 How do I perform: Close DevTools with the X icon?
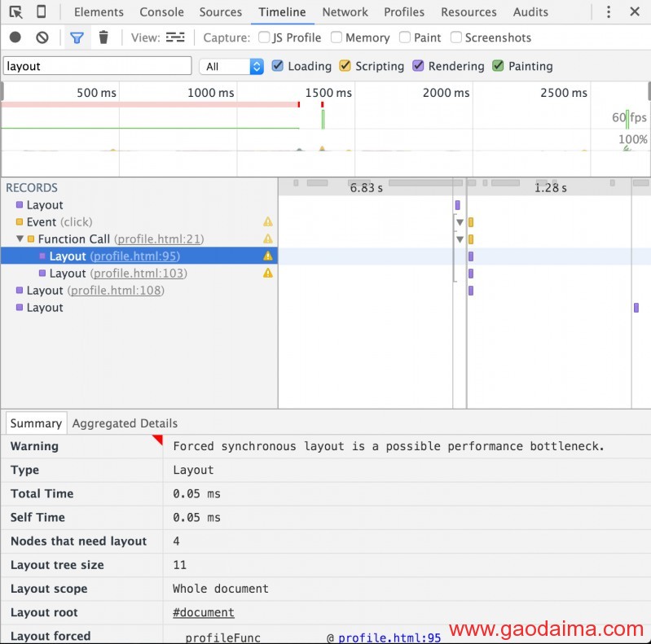pos(635,11)
